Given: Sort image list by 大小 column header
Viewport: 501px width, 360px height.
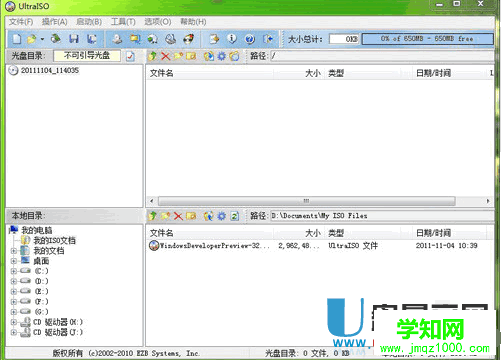Looking at the screenshot, I should point(298,73).
